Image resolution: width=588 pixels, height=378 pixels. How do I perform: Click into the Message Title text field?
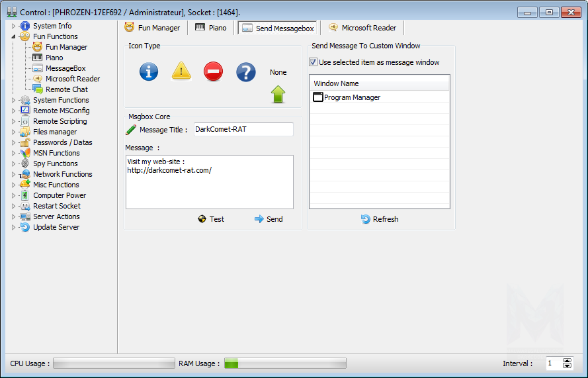[x=242, y=130]
